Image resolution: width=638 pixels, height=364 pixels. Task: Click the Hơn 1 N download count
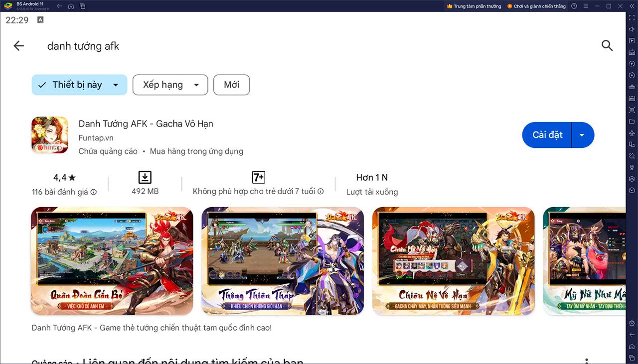pos(372,177)
